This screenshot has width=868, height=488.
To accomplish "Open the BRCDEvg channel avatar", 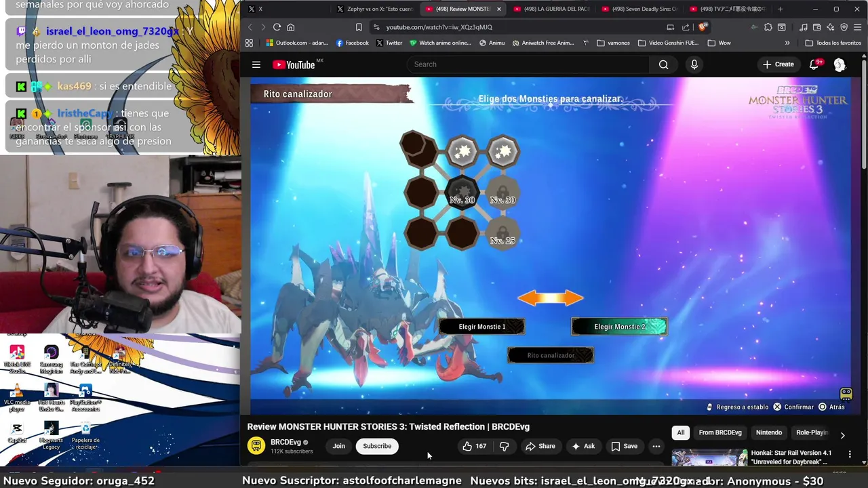I will [256, 445].
